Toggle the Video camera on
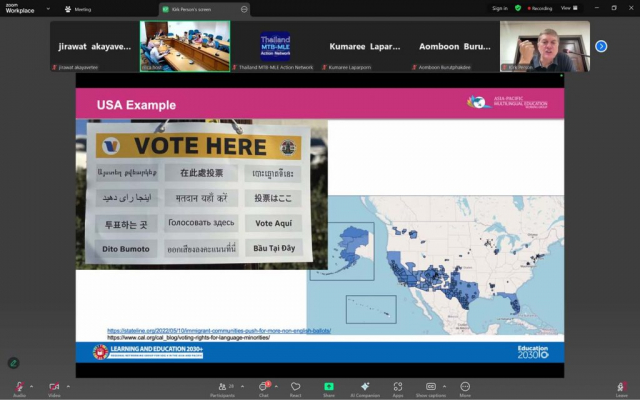Viewport: 640px width, 400px height. coord(53,386)
